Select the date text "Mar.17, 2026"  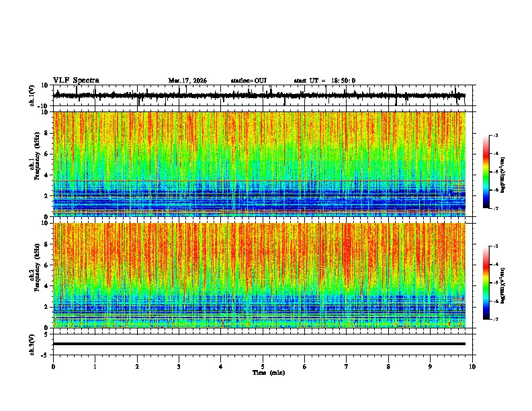[187, 81]
